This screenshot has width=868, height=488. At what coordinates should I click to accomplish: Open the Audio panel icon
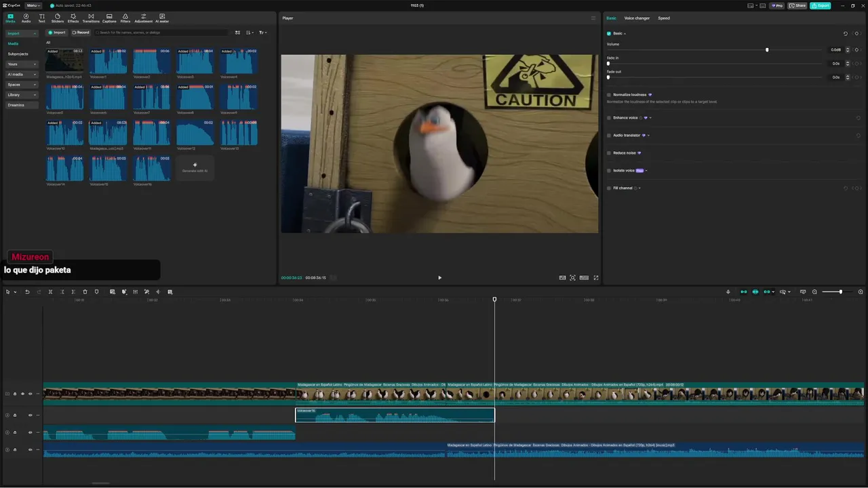(x=26, y=18)
